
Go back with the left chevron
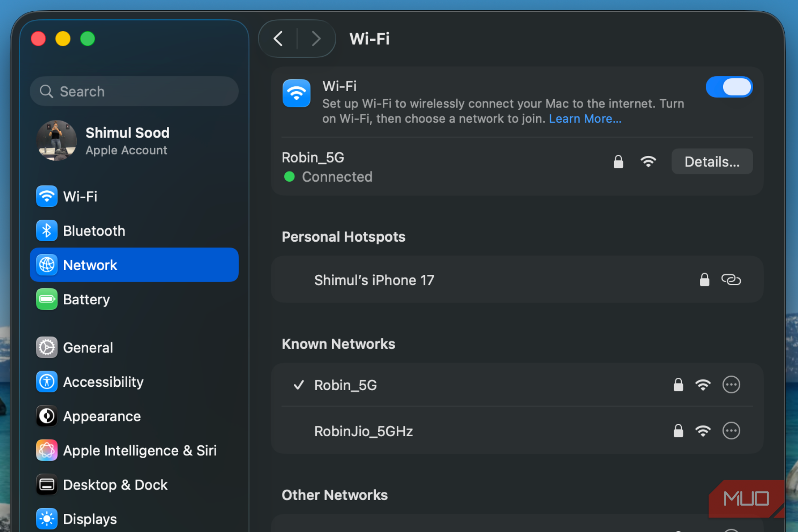(x=278, y=39)
